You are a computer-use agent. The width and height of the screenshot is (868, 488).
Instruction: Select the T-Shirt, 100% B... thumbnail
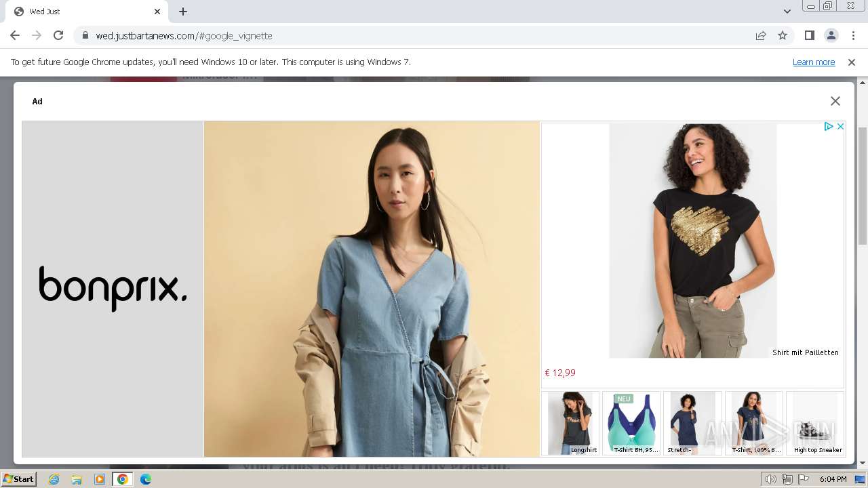click(753, 423)
